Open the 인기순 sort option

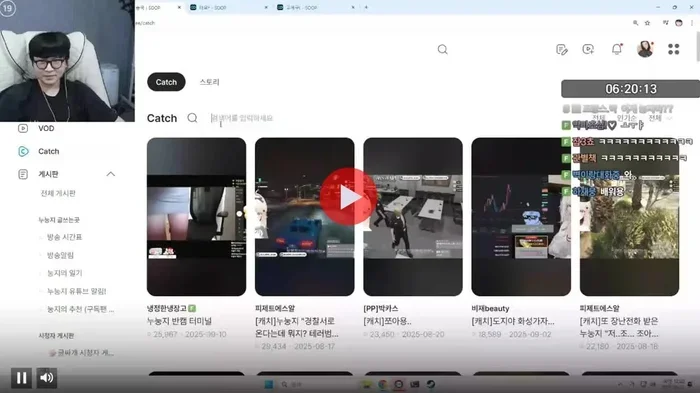coord(626,118)
